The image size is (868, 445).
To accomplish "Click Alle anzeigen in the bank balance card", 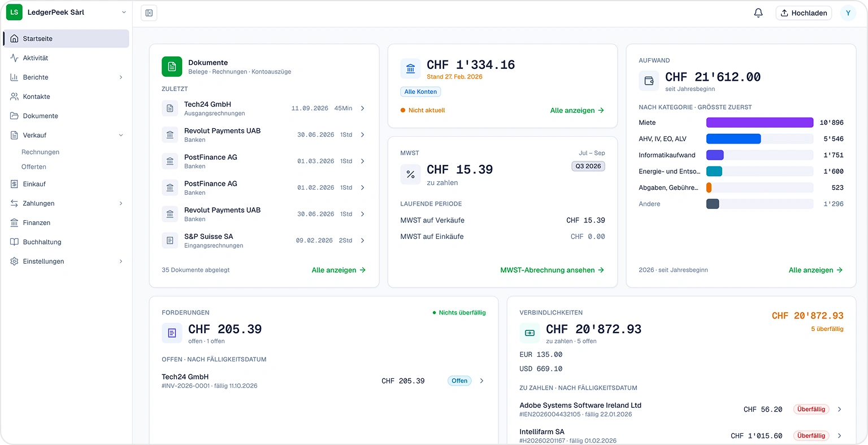I will click(x=577, y=110).
